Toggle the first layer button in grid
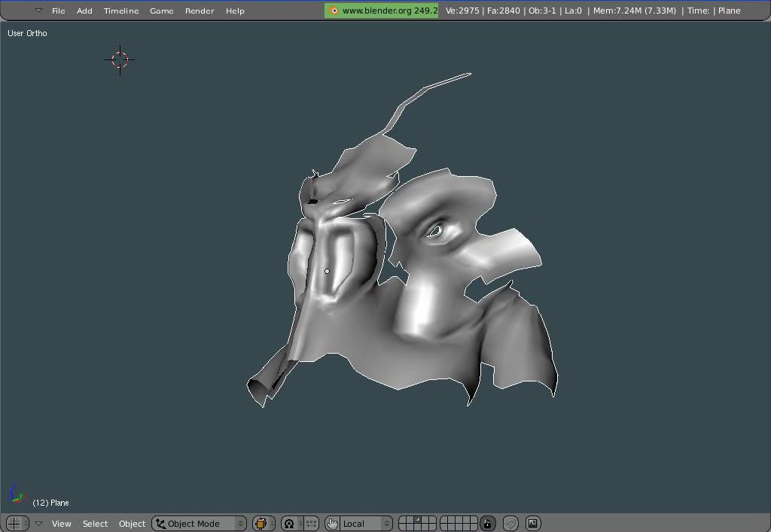 coord(403,520)
